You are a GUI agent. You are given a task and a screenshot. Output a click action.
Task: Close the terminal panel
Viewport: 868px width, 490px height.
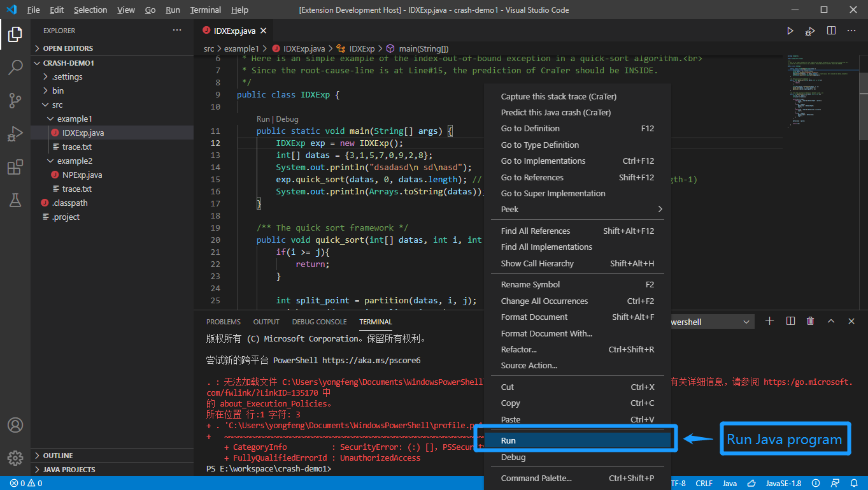click(851, 321)
